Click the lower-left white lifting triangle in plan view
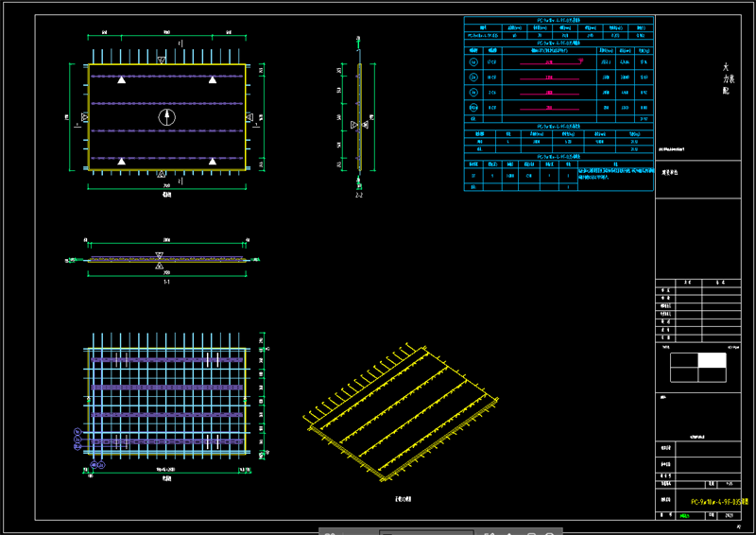This screenshot has width=756, height=535. point(122,161)
